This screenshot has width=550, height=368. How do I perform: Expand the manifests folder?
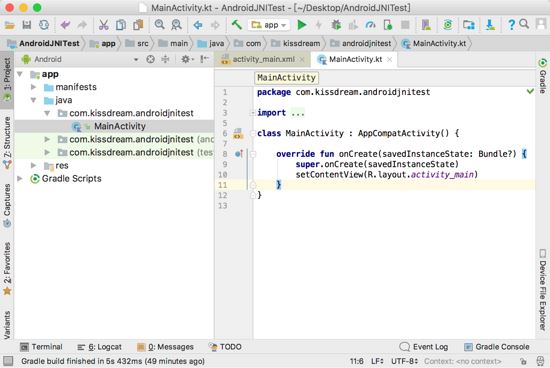pyautogui.click(x=33, y=87)
